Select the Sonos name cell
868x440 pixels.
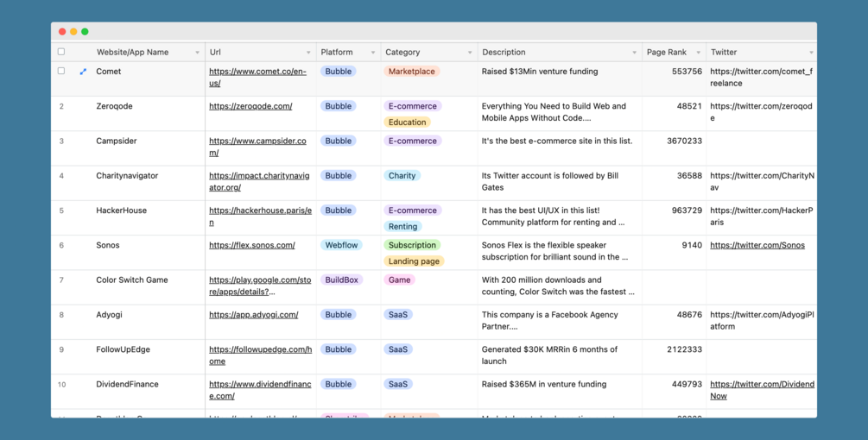107,245
